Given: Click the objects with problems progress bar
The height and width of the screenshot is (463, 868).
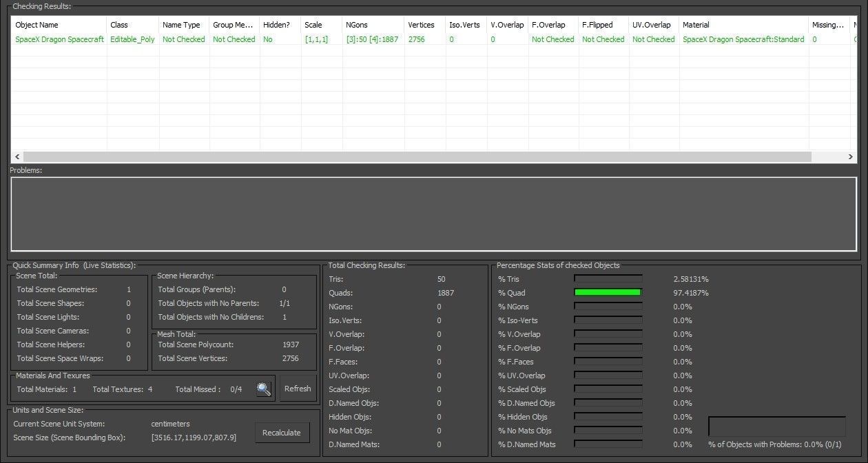Looking at the screenshot, I should coord(777,426).
